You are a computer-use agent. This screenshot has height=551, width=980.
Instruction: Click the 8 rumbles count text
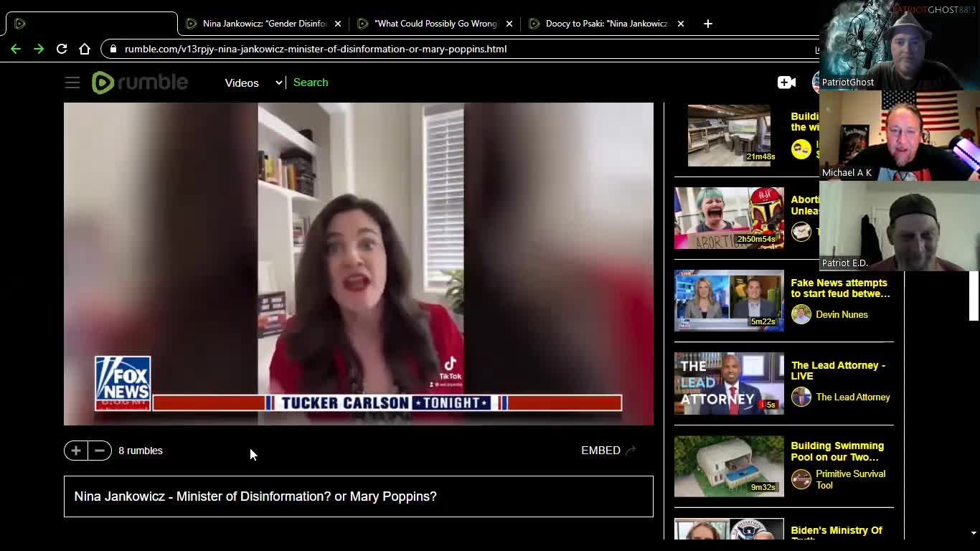141,451
